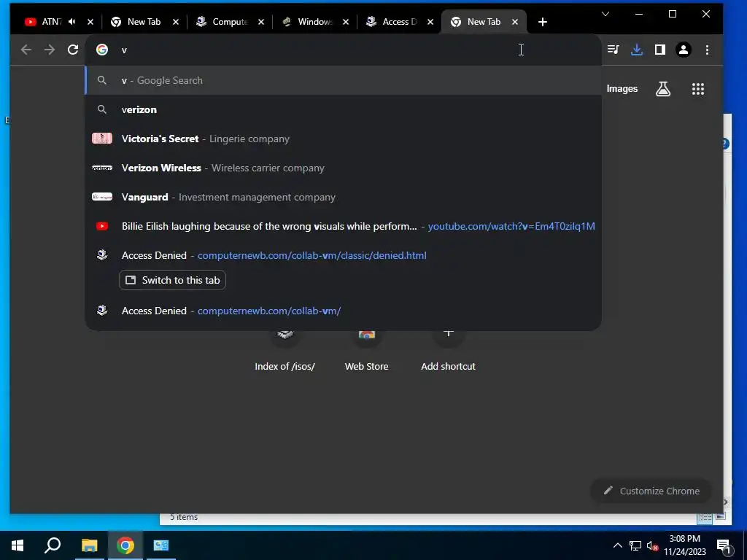
Task: Open the Billie Eilish YouTube suggestion
Action: (343, 226)
